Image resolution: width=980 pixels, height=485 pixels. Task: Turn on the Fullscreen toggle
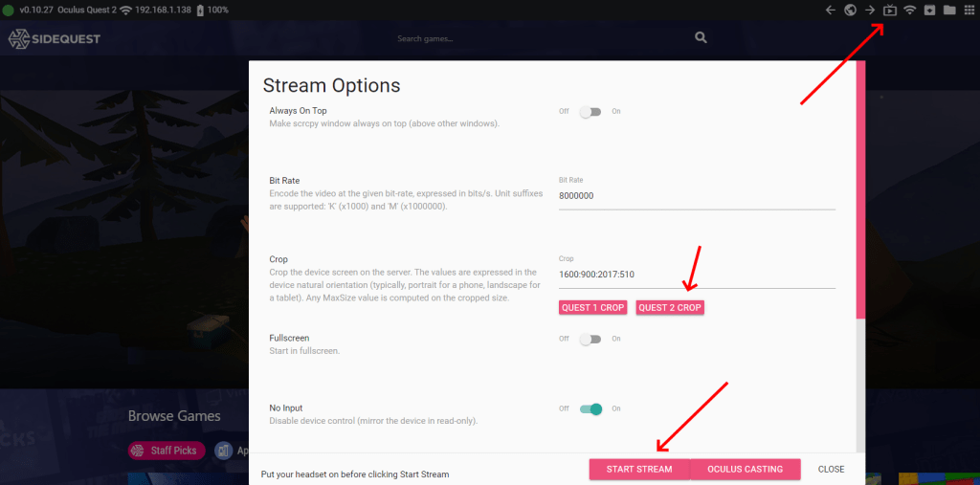pyautogui.click(x=590, y=339)
